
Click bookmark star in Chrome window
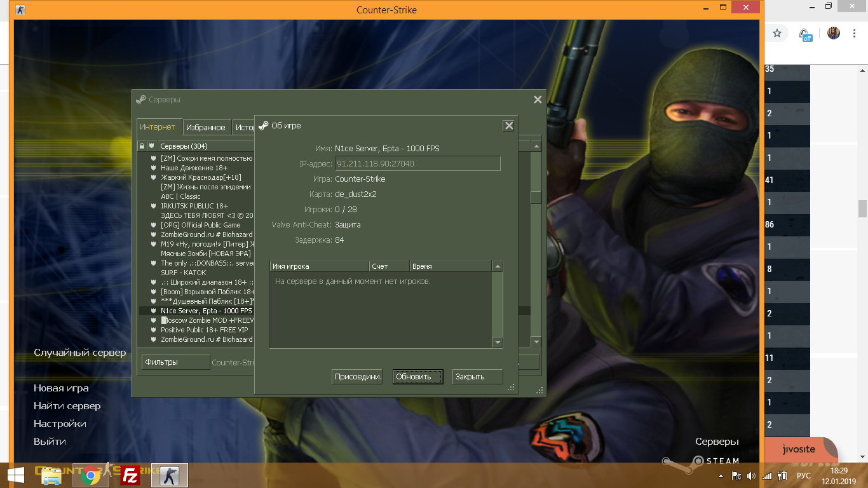[776, 33]
